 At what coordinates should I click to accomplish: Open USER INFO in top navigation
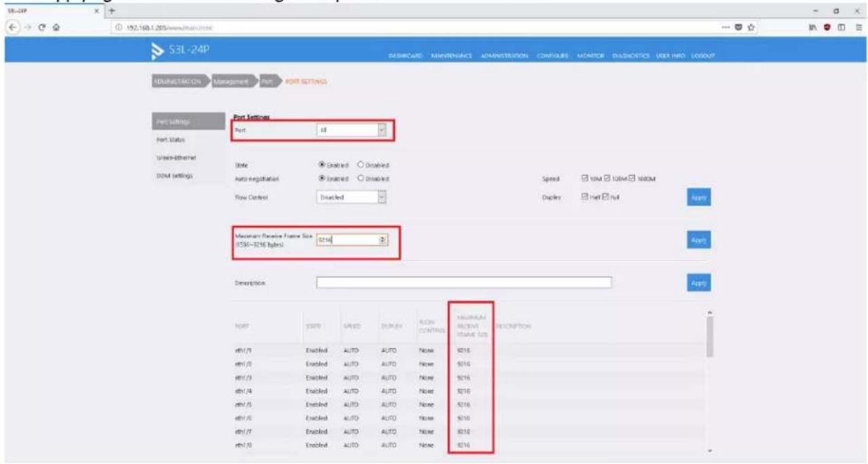671,54
